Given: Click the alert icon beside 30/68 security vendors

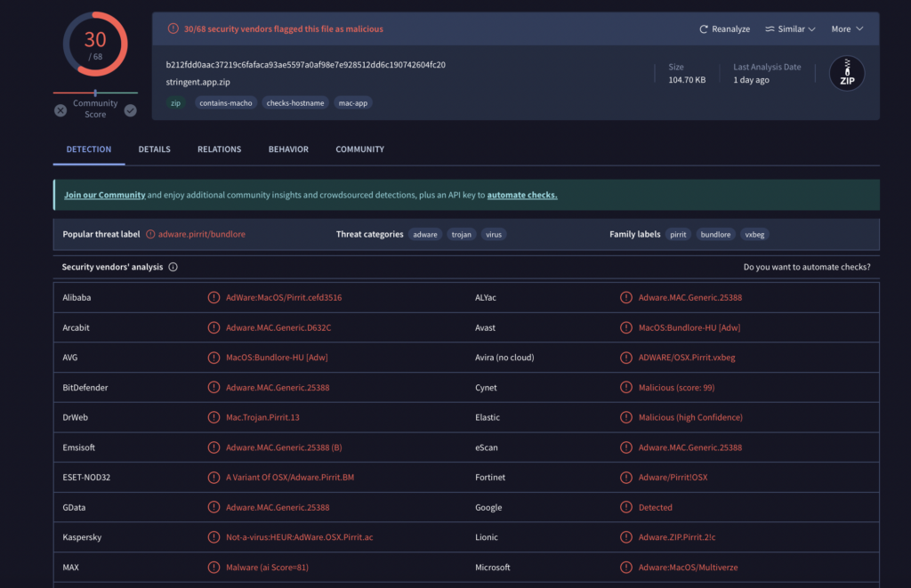Looking at the screenshot, I should tap(173, 28).
